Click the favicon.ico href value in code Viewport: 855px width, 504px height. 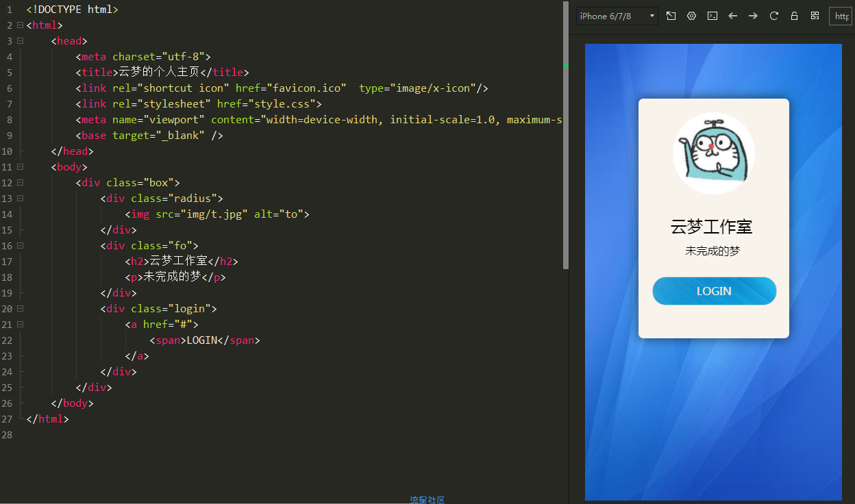310,88
